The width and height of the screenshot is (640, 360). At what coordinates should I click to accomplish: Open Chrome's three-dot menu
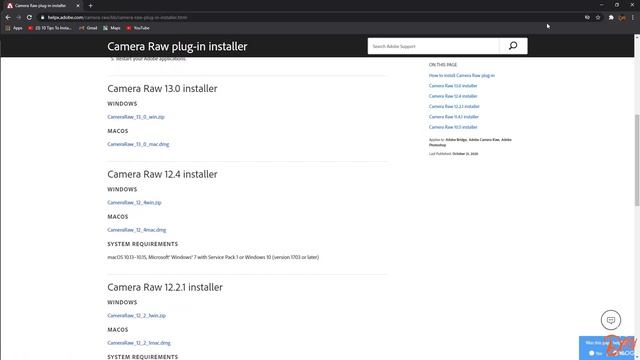(633, 18)
